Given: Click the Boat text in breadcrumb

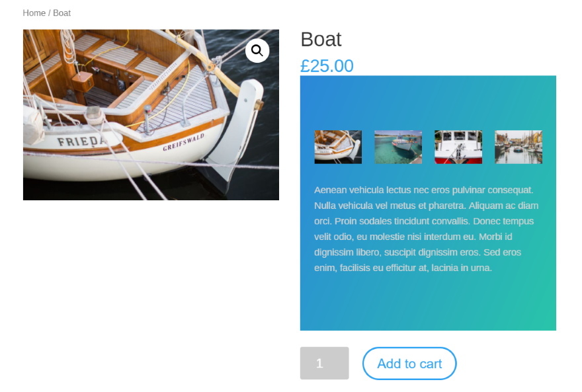Looking at the screenshot, I should [x=62, y=13].
